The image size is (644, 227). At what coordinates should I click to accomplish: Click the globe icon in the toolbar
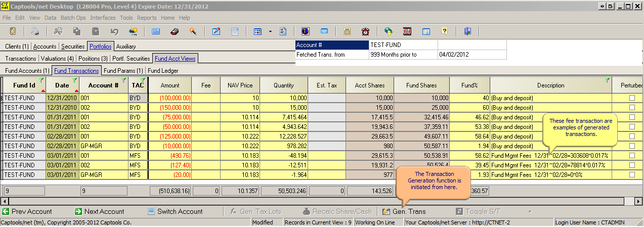tap(305, 31)
